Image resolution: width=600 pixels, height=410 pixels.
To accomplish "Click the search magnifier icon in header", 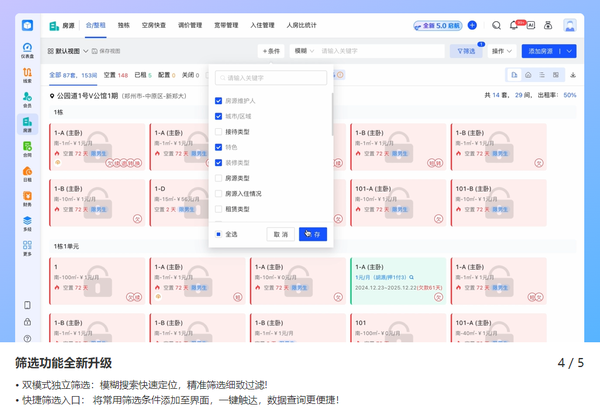I will [496, 25].
